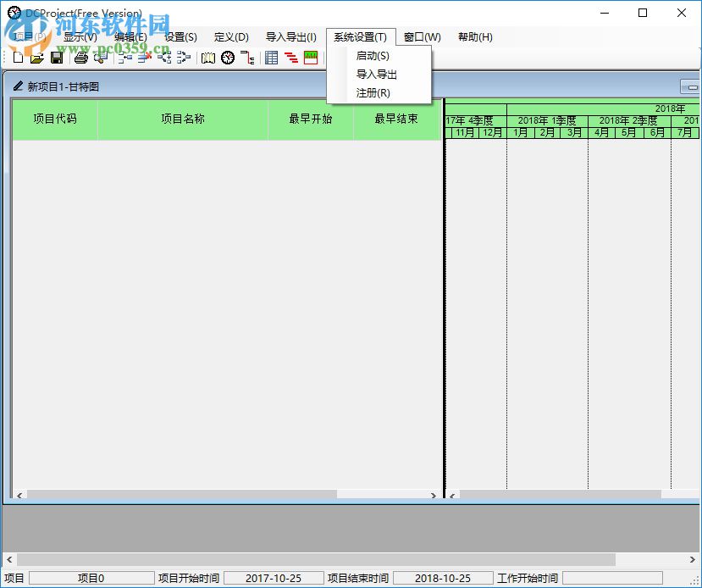Open the 帮助(H) menu

click(475, 36)
